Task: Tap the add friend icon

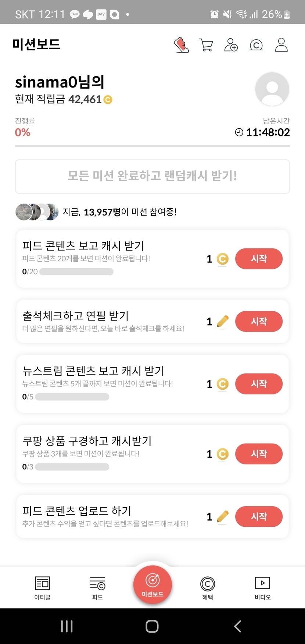Action: pos(231,45)
